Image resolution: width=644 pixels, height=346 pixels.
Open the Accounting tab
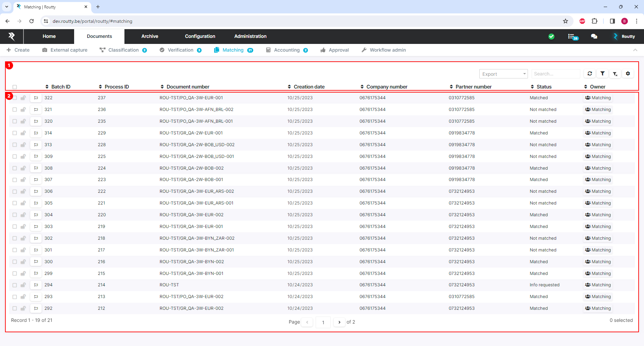287,50
